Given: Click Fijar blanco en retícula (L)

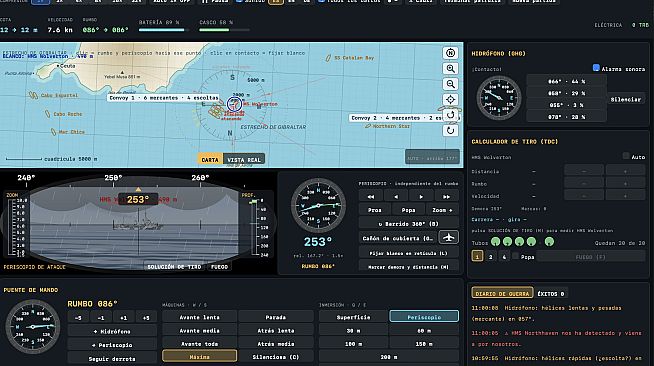Looking at the screenshot, I should 408,253.
